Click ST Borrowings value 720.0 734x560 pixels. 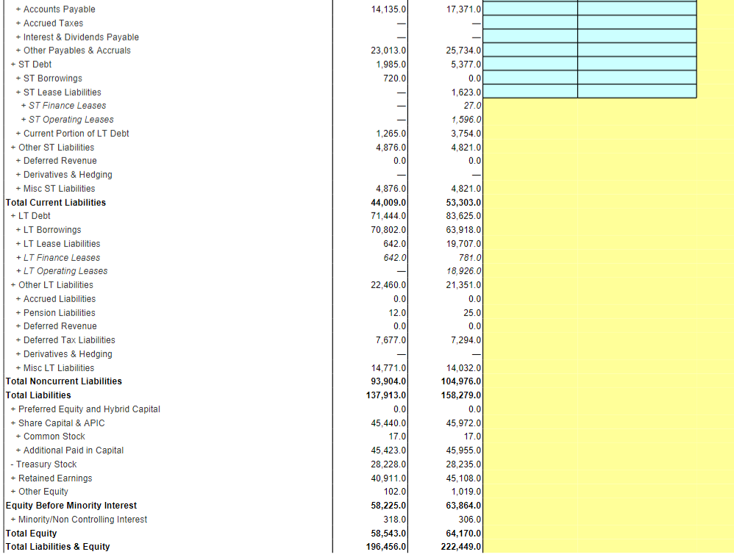click(395, 79)
